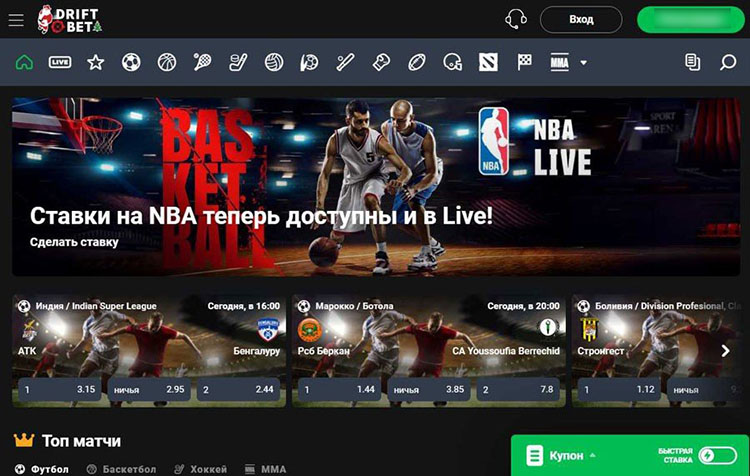Bet on CA Youssoufia Berrechid at 7.8
Image resolution: width=750 pixels, height=476 pixels.
tap(518, 389)
